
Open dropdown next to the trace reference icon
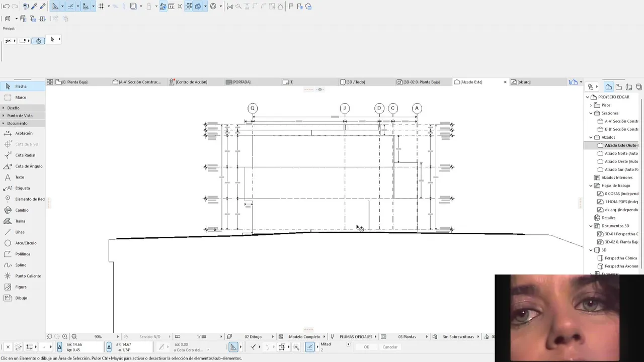[140, 7]
